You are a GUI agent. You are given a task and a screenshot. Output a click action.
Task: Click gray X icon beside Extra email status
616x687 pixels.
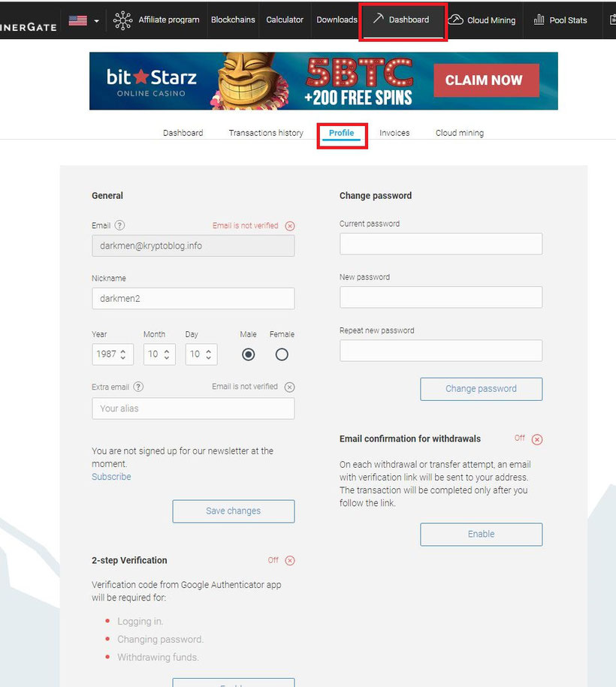click(x=289, y=387)
